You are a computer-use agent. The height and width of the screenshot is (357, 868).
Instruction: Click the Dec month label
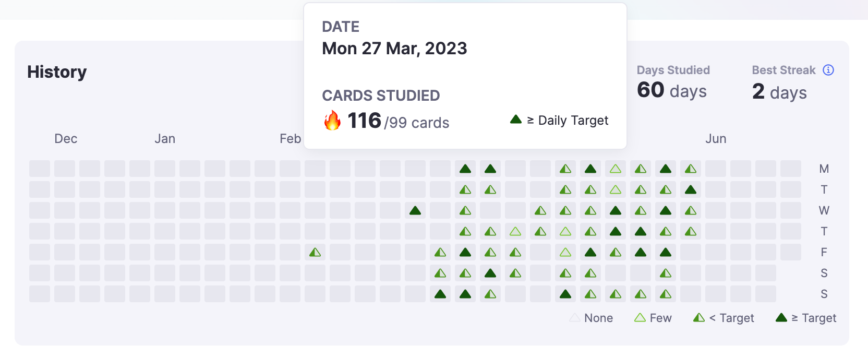point(66,139)
